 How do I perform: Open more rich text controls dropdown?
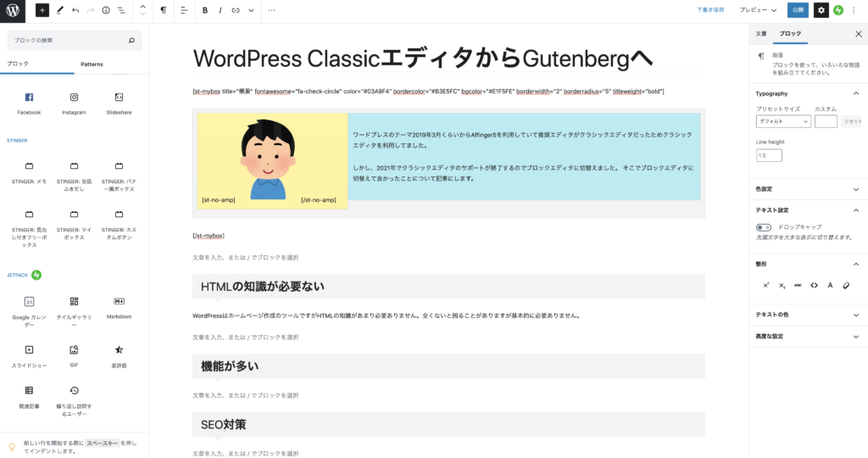pyautogui.click(x=251, y=10)
